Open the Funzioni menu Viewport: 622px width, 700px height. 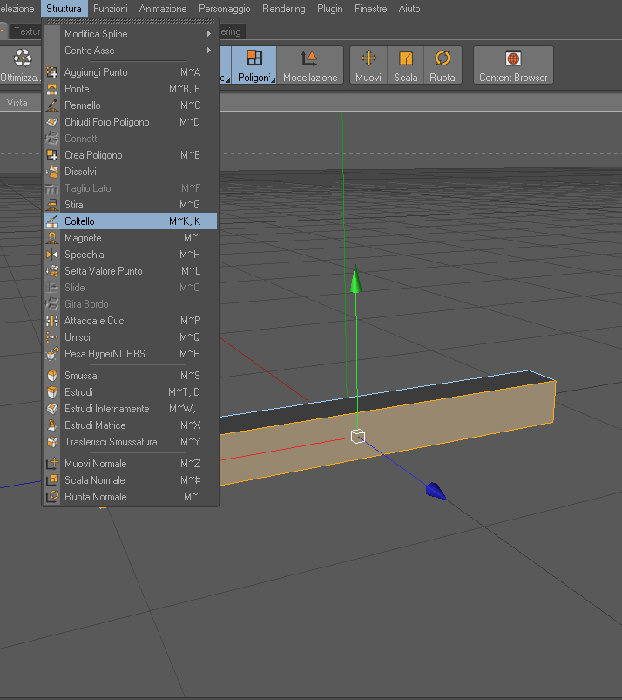(x=110, y=8)
